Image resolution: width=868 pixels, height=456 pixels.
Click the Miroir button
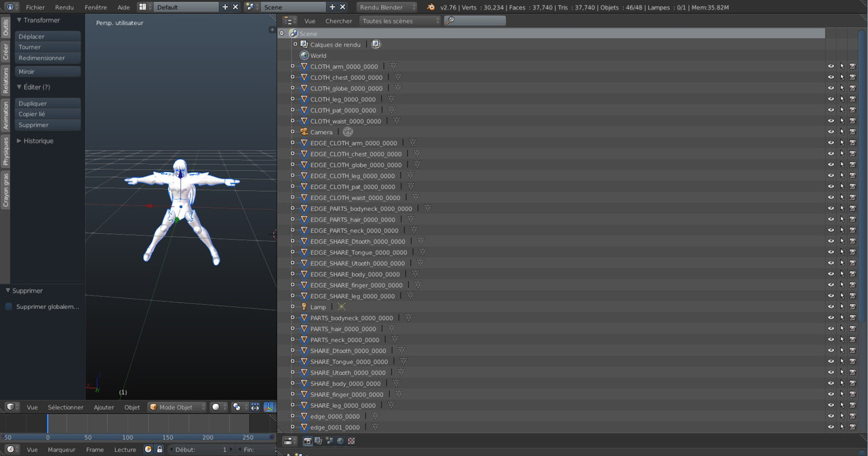48,72
